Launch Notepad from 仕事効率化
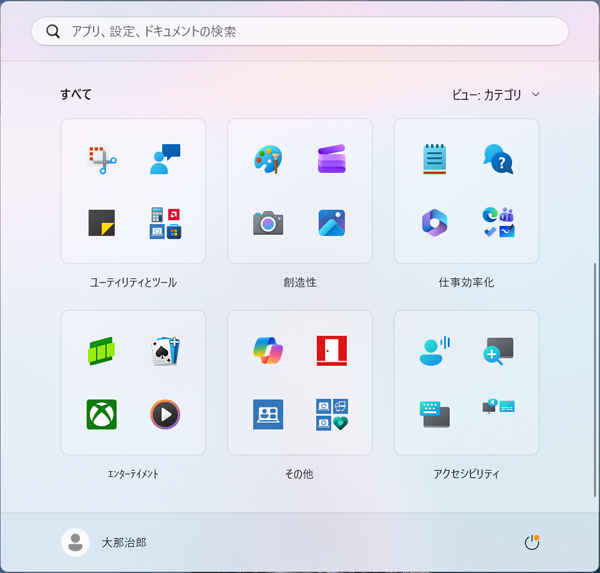Screen dimensions: 600x573 click(x=435, y=159)
